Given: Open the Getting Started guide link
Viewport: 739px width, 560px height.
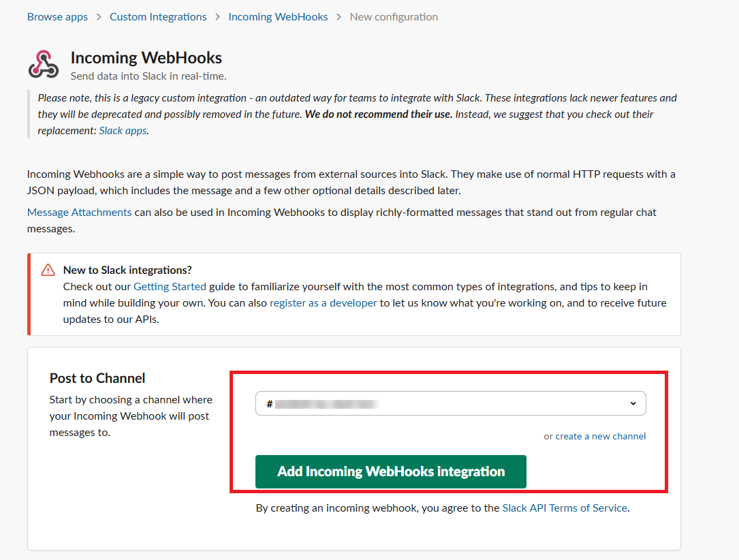Looking at the screenshot, I should coord(170,287).
